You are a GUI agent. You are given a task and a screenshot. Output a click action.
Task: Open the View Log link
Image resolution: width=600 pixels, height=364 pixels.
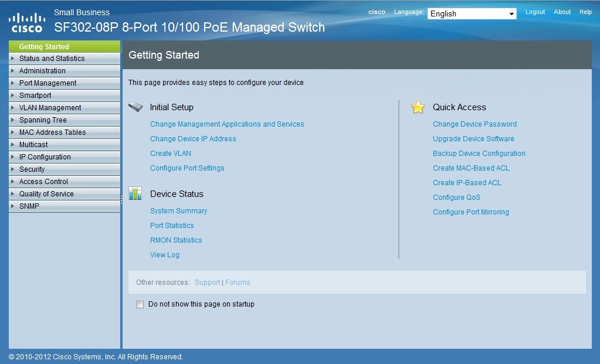point(165,255)
